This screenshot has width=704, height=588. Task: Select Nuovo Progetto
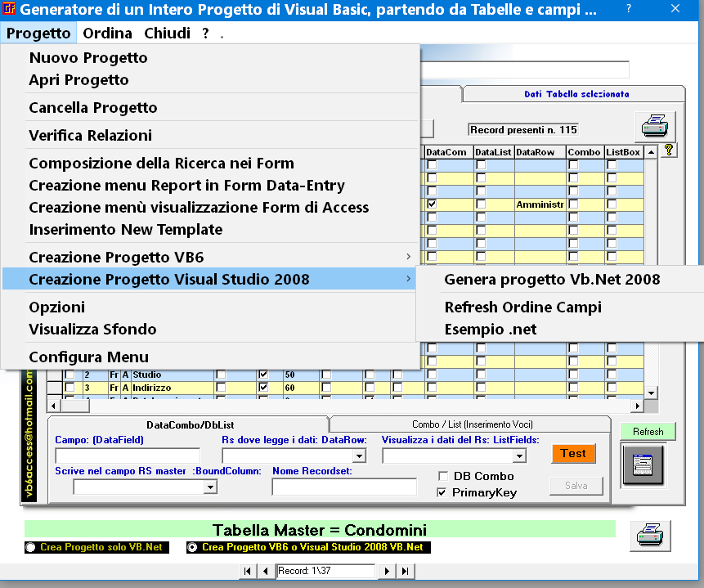point(88,58)
